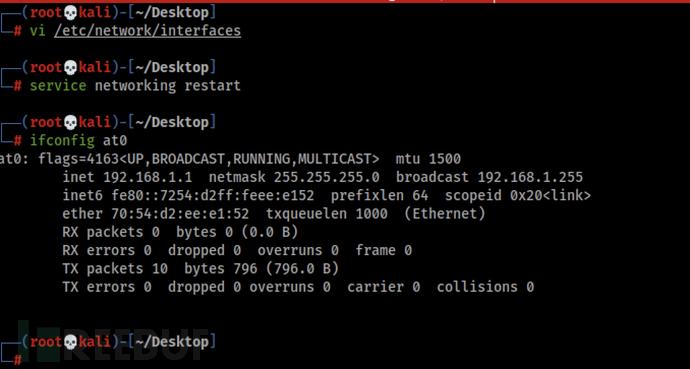This screenshot has width=690, height=369.
Task: Click the skull icon in the last empty prompt
Action: pyautogui.click(x=70, y=342)
